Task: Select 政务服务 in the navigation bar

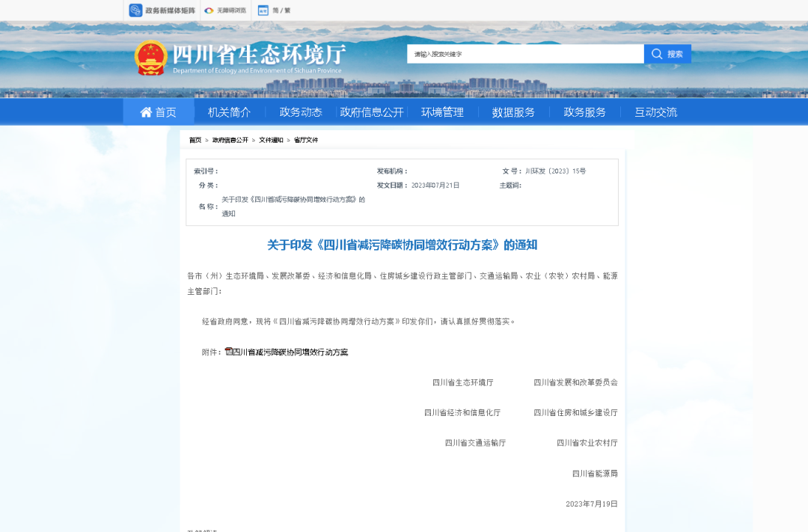Action: (x=584, y=112)
